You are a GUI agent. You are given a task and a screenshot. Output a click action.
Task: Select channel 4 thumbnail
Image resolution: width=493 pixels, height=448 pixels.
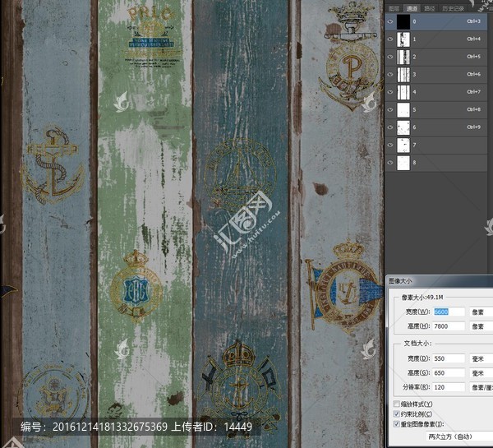(x=403, y=92)
